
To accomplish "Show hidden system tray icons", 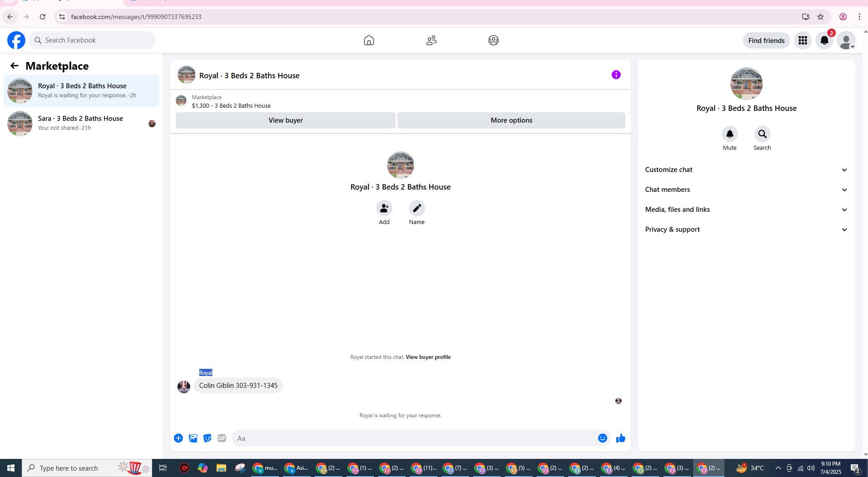I will coord(778,468).
